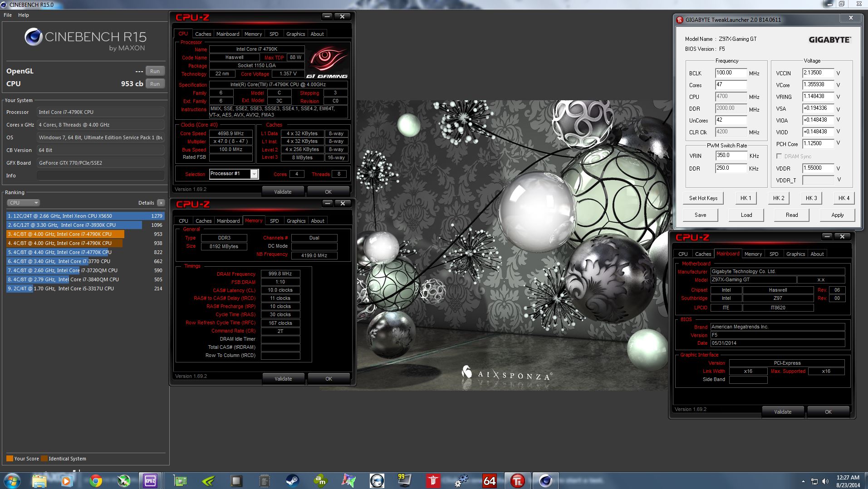Image resolution: width=868 pixels, height=489 pixels.
Task: Launch Windows Media Player from taskbar
Action: 67,480
